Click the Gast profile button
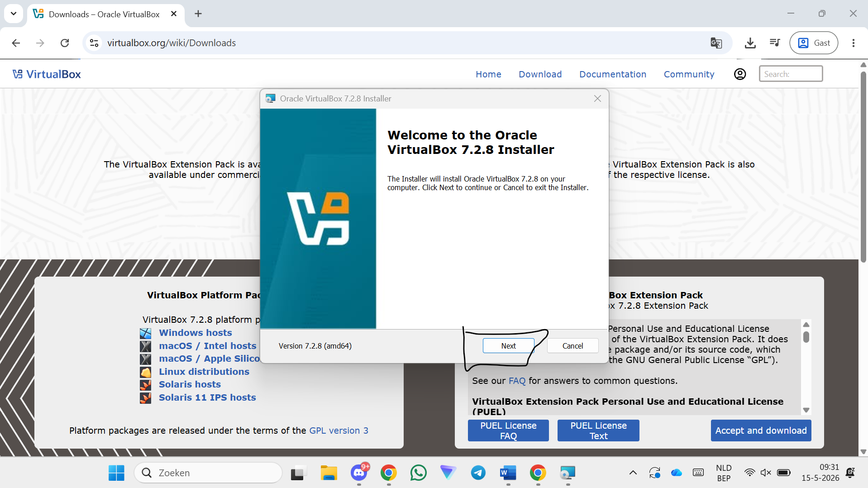The width and height of the screenshot is (868, 488). click(814, 43)
